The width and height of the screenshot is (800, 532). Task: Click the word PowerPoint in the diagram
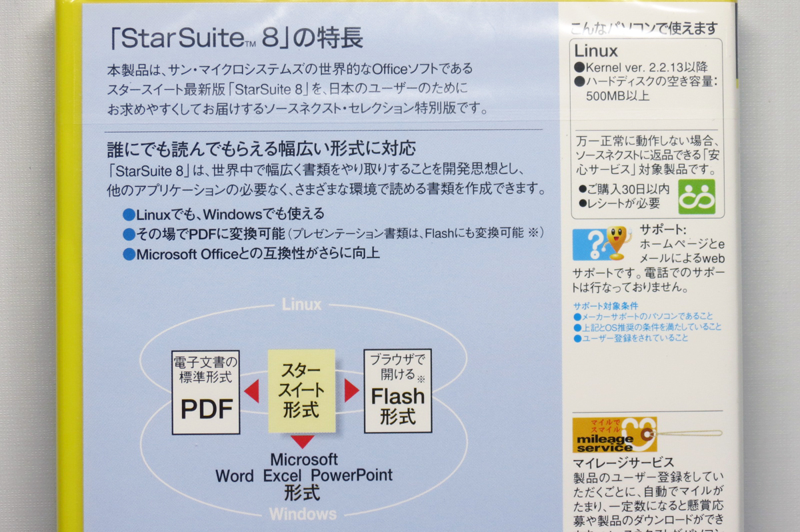pos(352,475)
